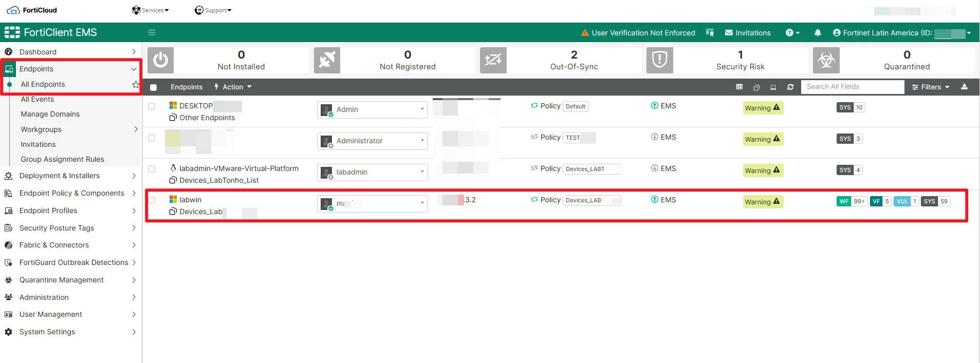Click Warning badge on labwin row
This screenshot has height=363, width=980.
(763, 202)
